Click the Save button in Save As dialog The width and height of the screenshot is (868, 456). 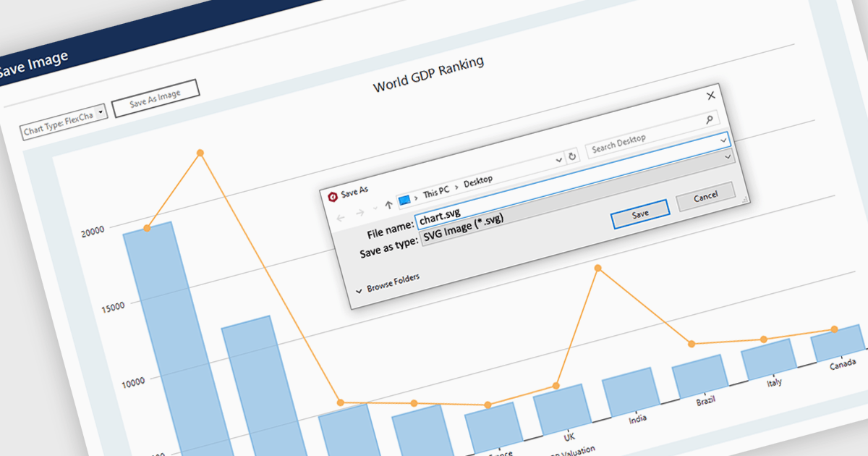point(640,214)
